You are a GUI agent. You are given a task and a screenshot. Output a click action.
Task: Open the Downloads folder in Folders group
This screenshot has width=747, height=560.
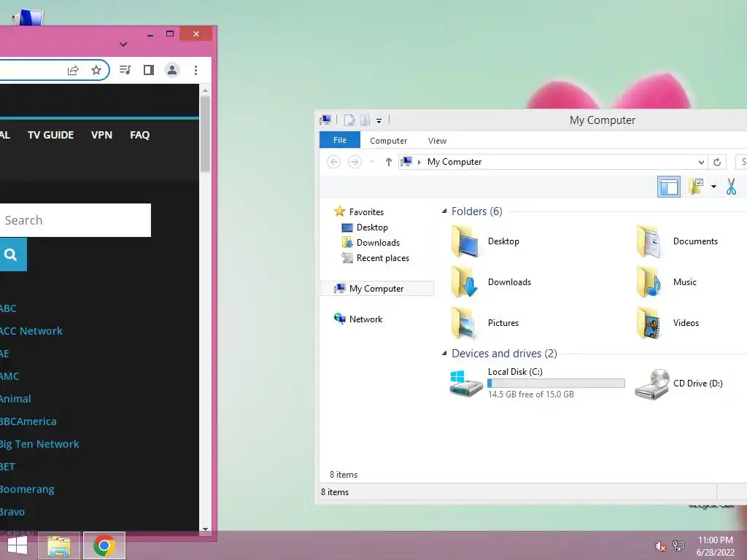point(492,282)
